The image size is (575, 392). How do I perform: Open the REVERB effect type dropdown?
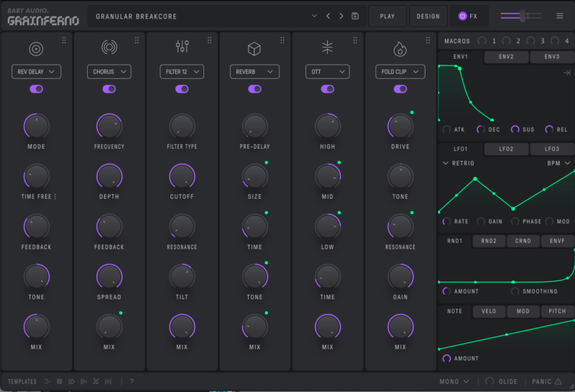(x=254, y=72)
